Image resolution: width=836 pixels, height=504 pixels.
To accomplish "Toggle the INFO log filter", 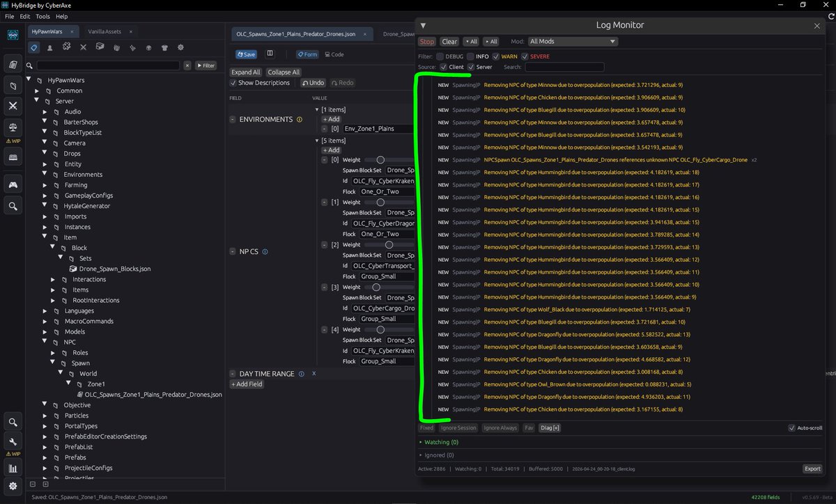I will point(470,56).
